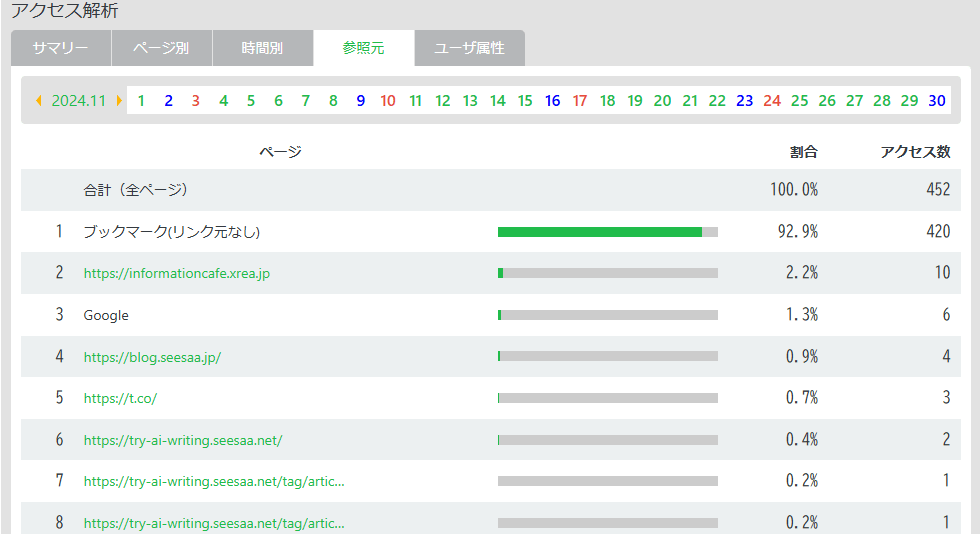Go to next month arrow

(119, 101)
